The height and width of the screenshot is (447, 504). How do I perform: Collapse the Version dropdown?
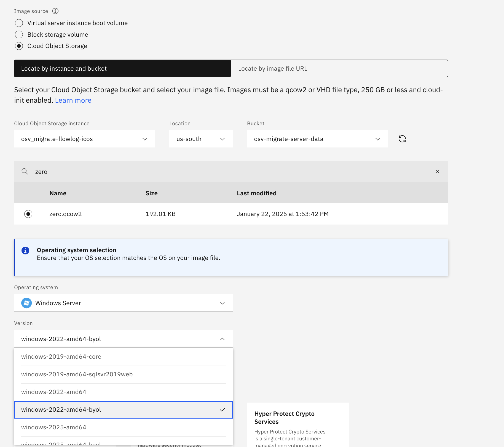click(124, 339)
